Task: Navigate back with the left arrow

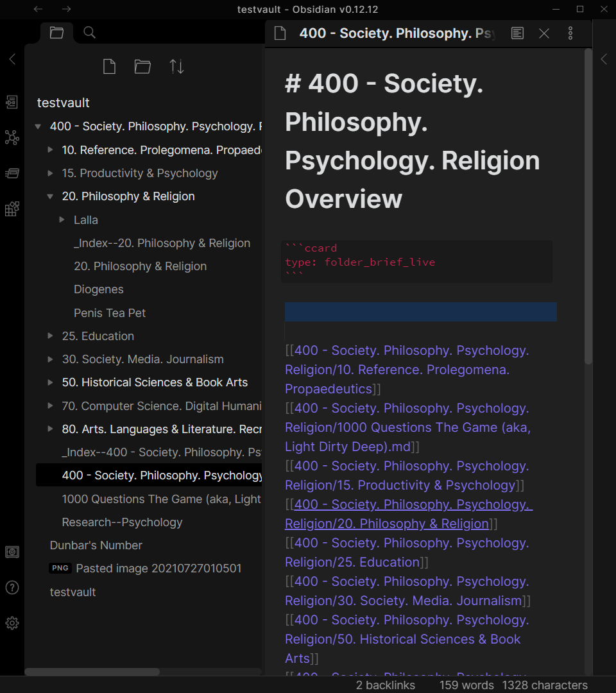Action: 38,9
